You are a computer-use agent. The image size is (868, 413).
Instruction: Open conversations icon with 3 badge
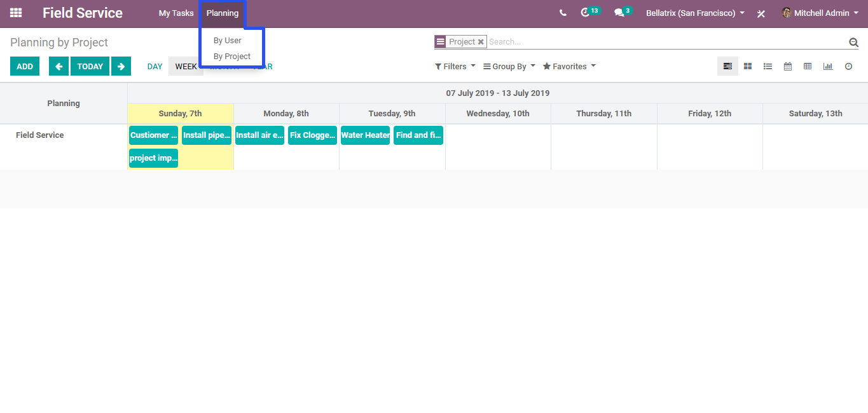(623, 12)
